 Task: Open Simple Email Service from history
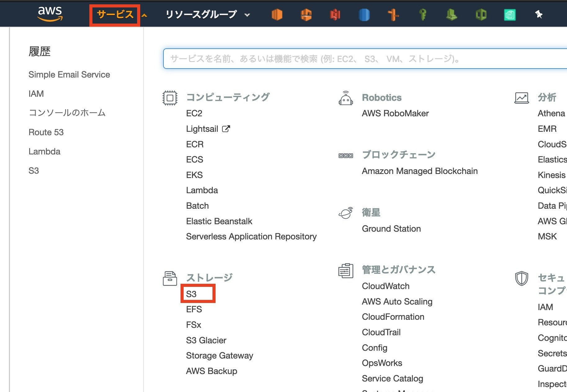click(x=69, y=74)
